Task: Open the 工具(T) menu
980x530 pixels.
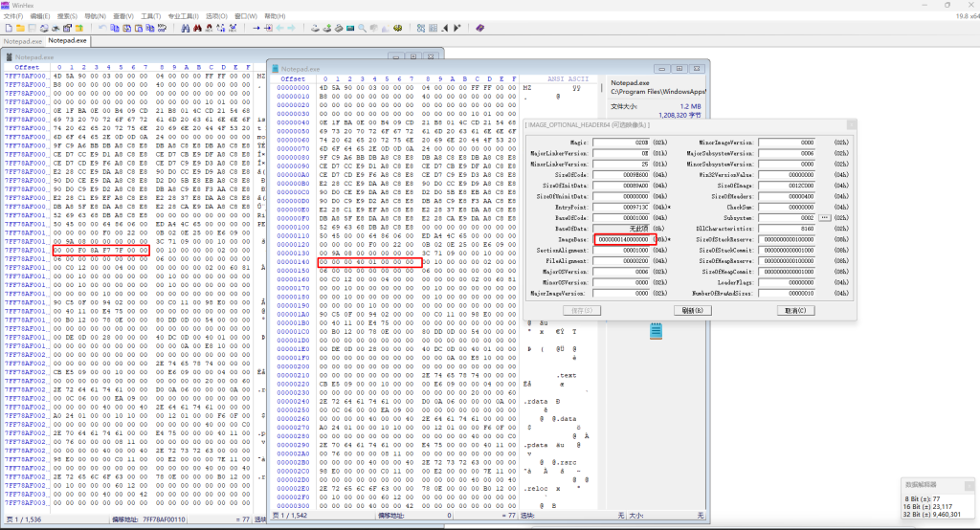Action: click(x=150, y=16)
